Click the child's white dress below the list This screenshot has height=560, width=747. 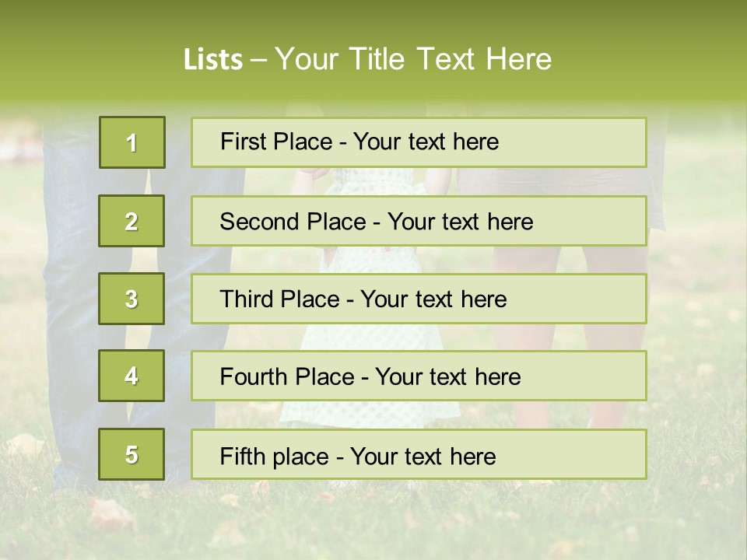coord(366,414)
